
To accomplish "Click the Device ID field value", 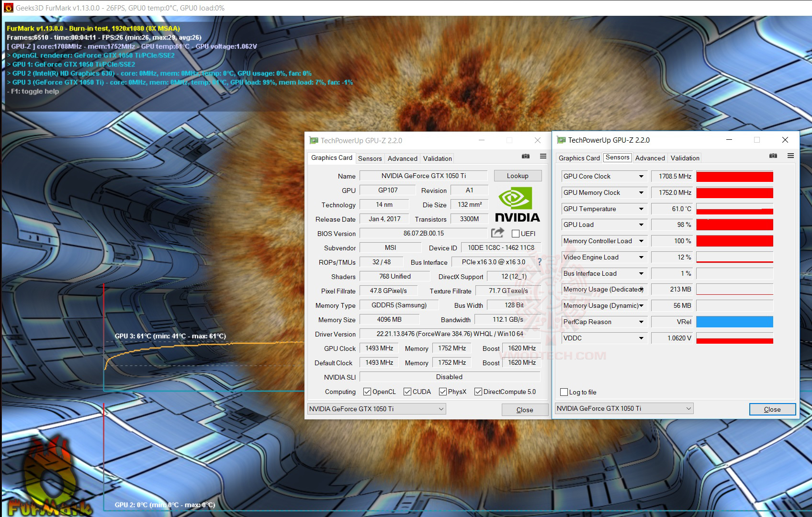I will coord(501,247).
